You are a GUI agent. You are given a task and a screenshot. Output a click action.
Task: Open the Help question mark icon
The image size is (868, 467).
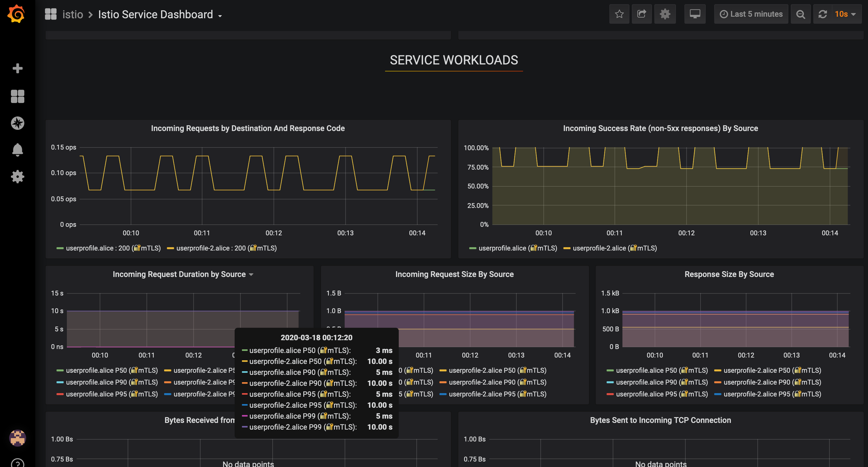[x=18, y=464]
